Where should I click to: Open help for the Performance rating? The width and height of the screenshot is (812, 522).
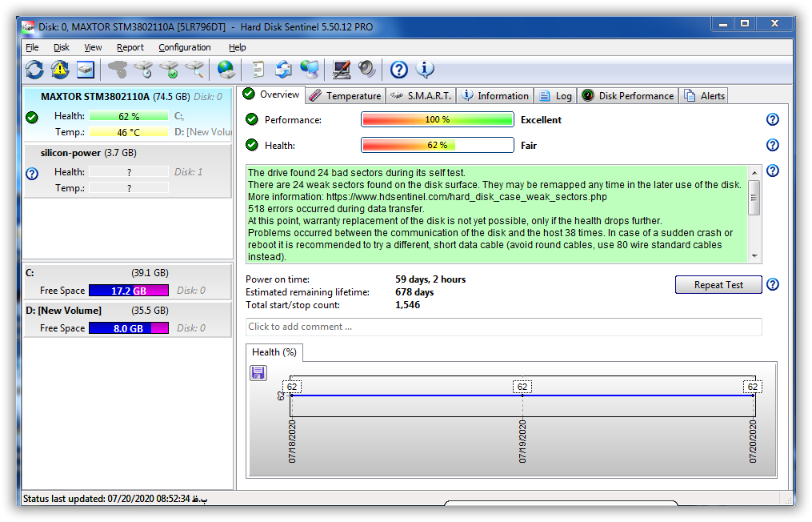(772, 119)
